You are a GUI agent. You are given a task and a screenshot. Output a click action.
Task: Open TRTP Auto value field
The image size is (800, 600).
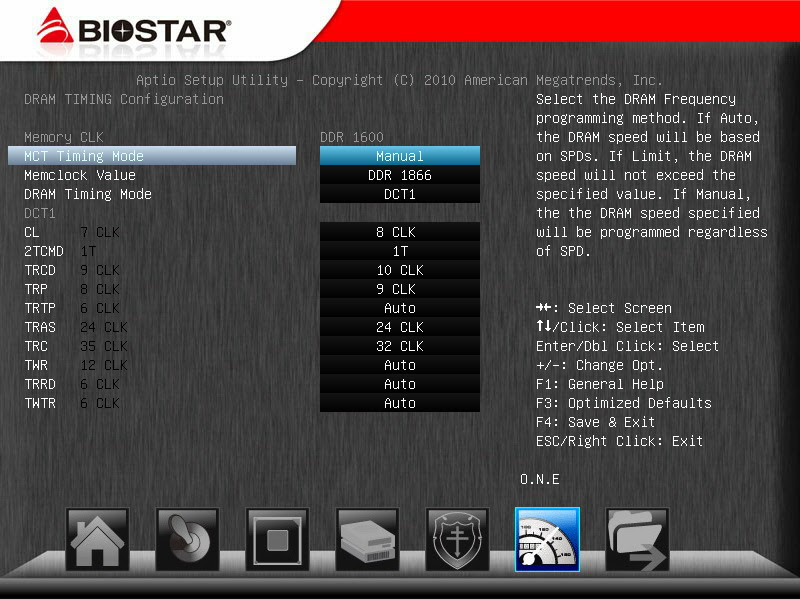coord(400,308)
